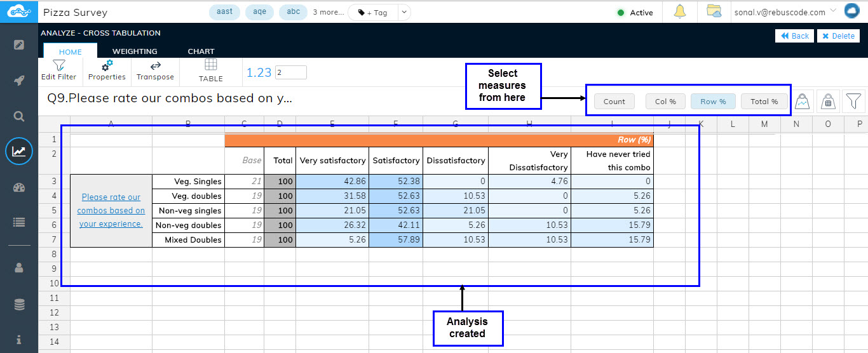
Task: Click the Active status indicator
Action: point(635,12)
